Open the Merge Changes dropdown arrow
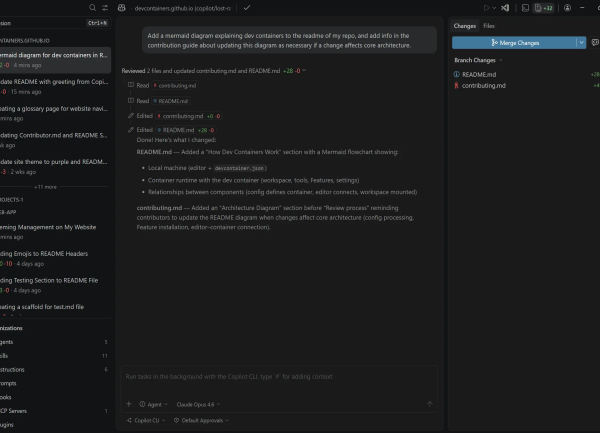Viewport: 600px width, 433px height. (581, 43)
